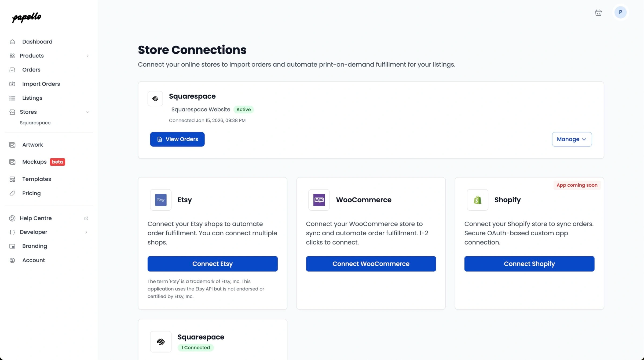Collapse the Stores section

point(88,112)
